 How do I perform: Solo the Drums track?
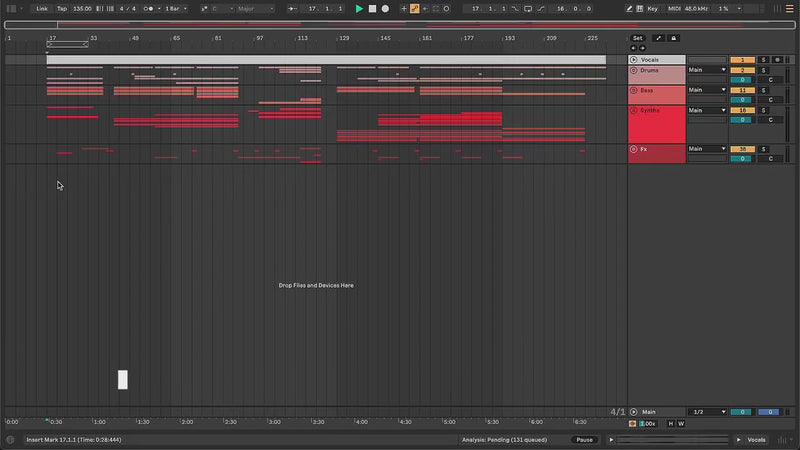763,70
